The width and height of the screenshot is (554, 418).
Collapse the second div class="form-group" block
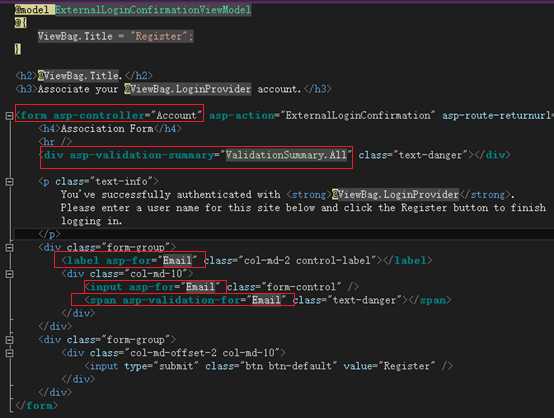pyautogui.click(x=9, y=340)
